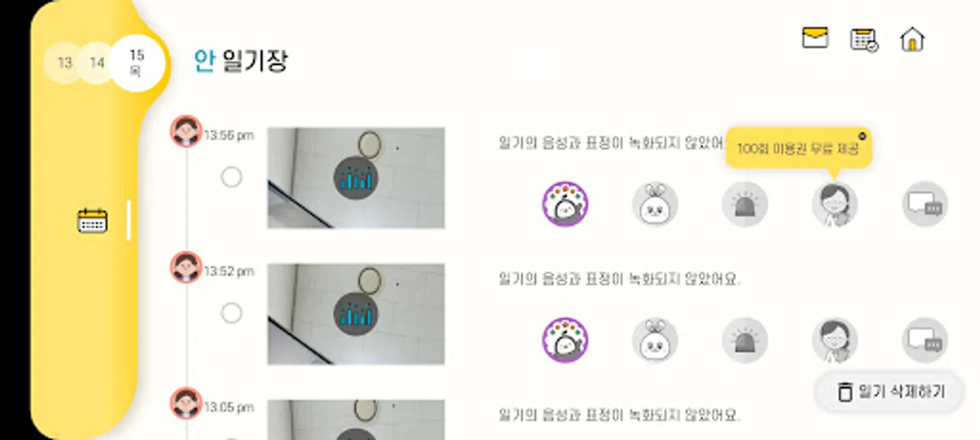Open the checklist calendar icon in header

(864, 40)
